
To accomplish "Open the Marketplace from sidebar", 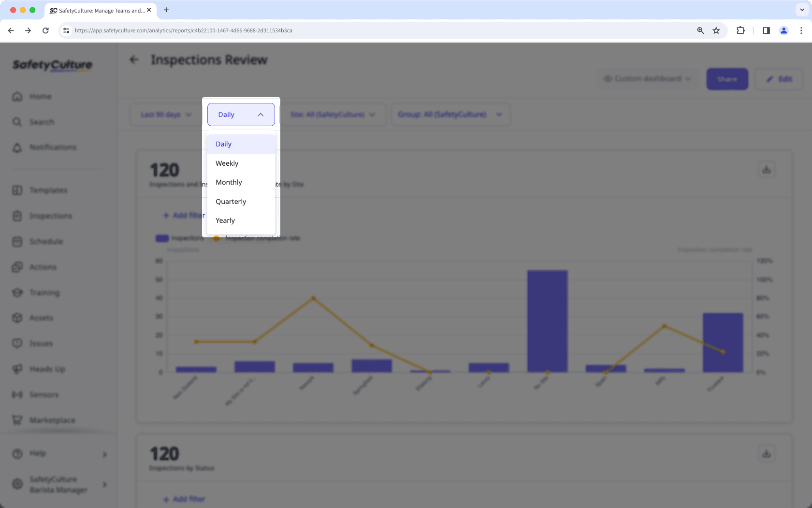I will (52, 420).
